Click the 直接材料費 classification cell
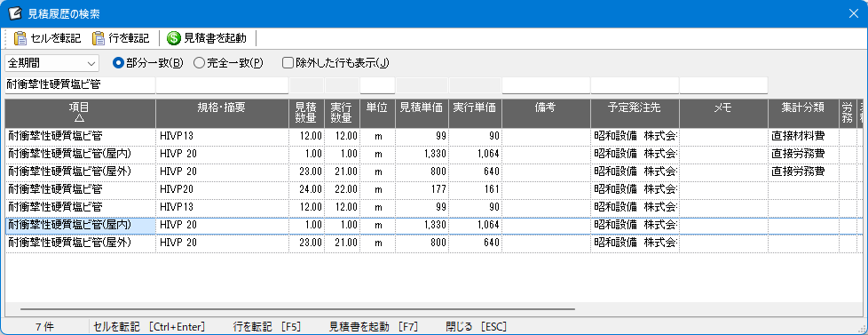Screen dimensions: 868x335 coord(803,136)
